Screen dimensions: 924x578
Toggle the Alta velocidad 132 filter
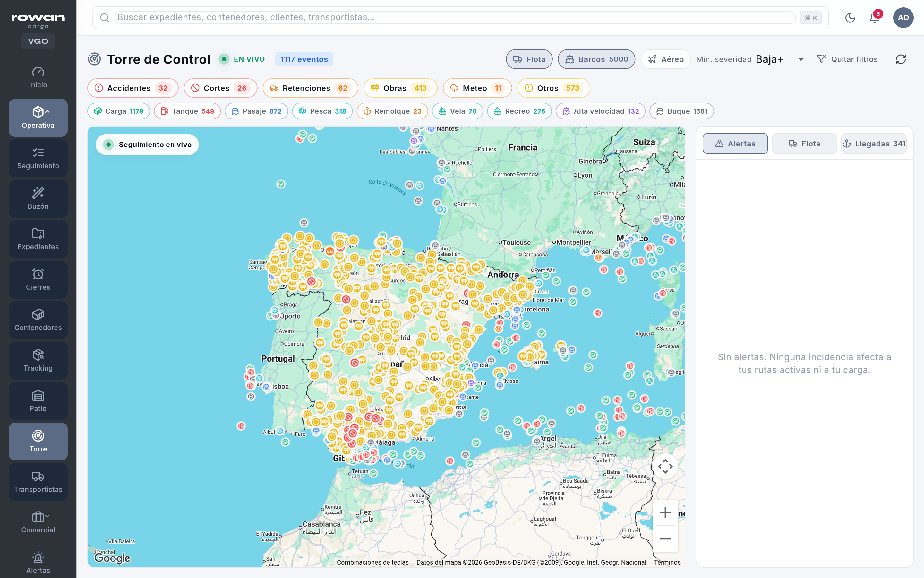click(601, 111)
